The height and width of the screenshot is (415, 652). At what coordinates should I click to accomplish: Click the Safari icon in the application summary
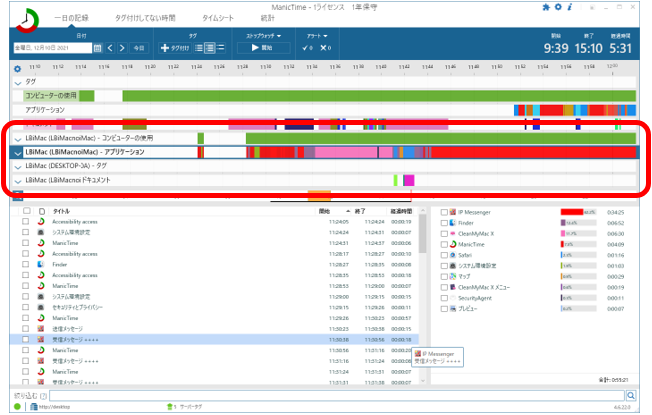click(453, 255)
